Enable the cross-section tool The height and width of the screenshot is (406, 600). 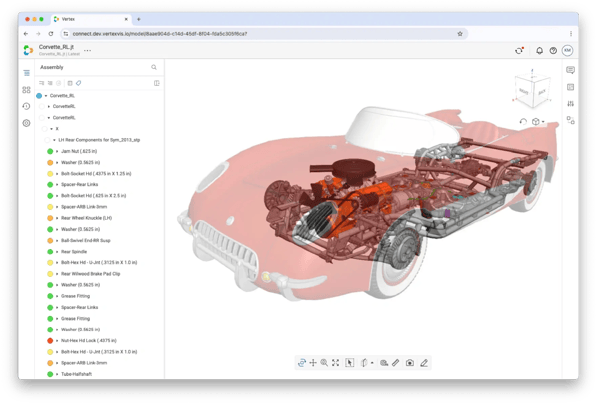pyautogui.click(x=364, y=362)
